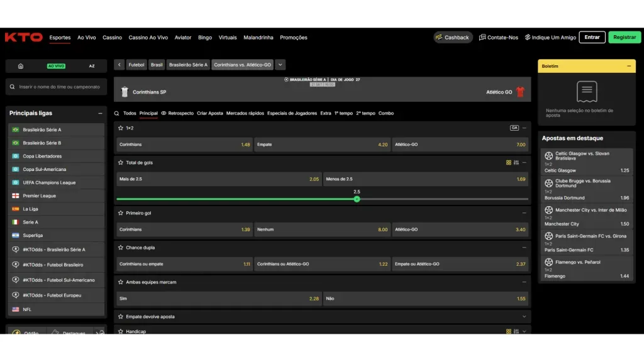Click the KTO logo

coord(23,38)
